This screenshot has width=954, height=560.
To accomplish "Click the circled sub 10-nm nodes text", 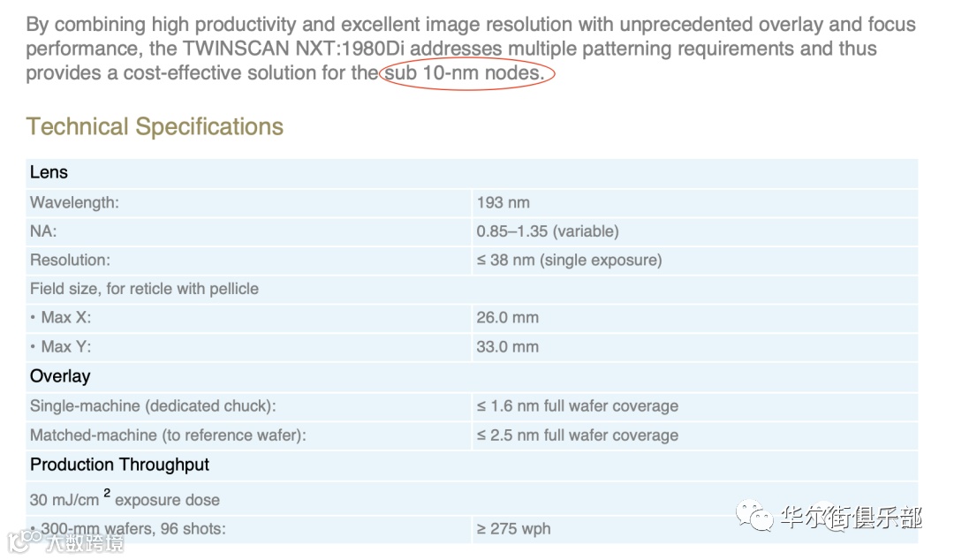I will (465, 73).
